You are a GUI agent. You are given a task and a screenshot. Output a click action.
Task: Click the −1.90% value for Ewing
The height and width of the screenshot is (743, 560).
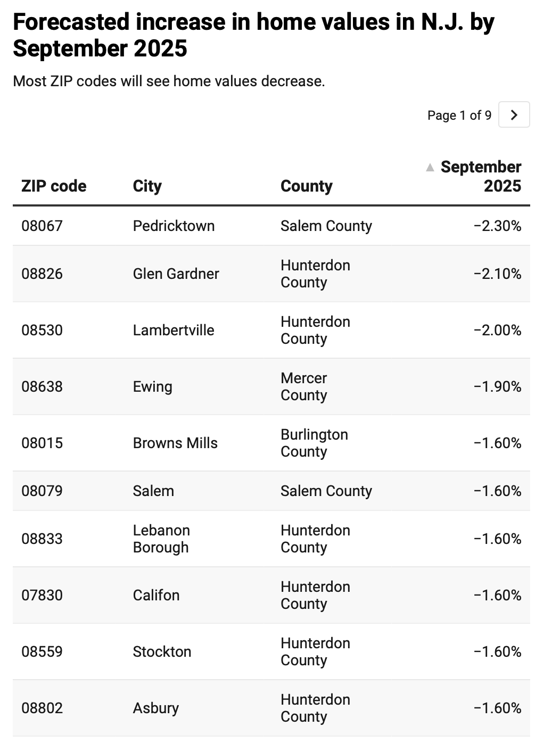pos(497,386)
